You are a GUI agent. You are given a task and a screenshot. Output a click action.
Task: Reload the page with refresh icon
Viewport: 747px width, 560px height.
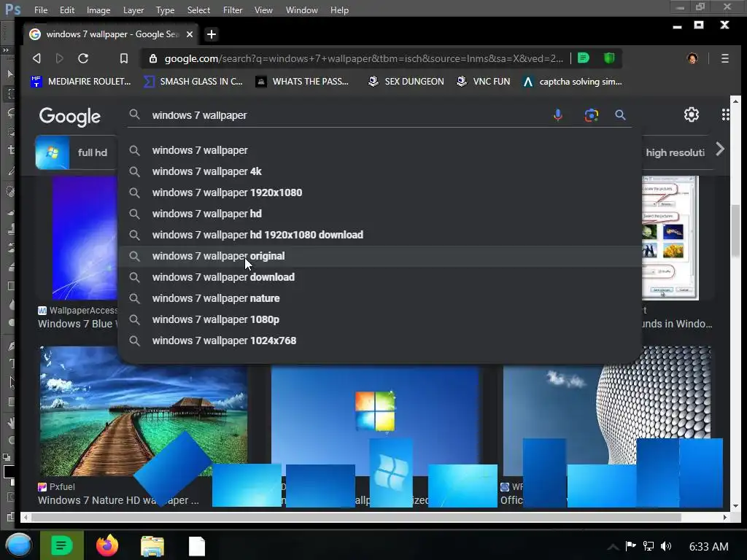[x=83, y=58]
